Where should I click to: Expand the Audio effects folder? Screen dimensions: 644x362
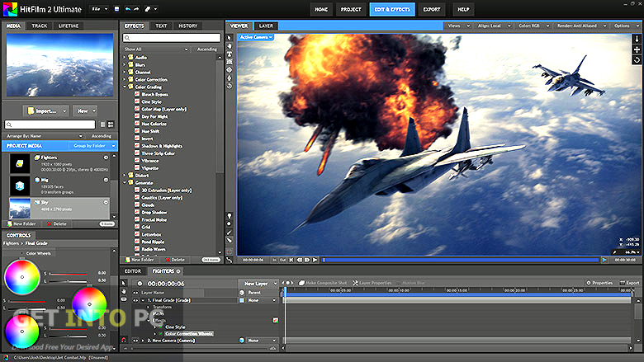point(125,58)
